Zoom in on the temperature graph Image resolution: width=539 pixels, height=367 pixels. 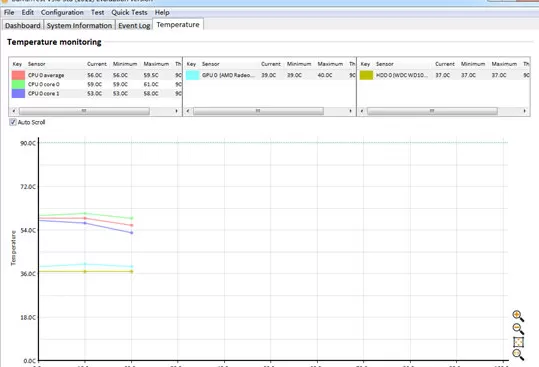tap(518, 315)
